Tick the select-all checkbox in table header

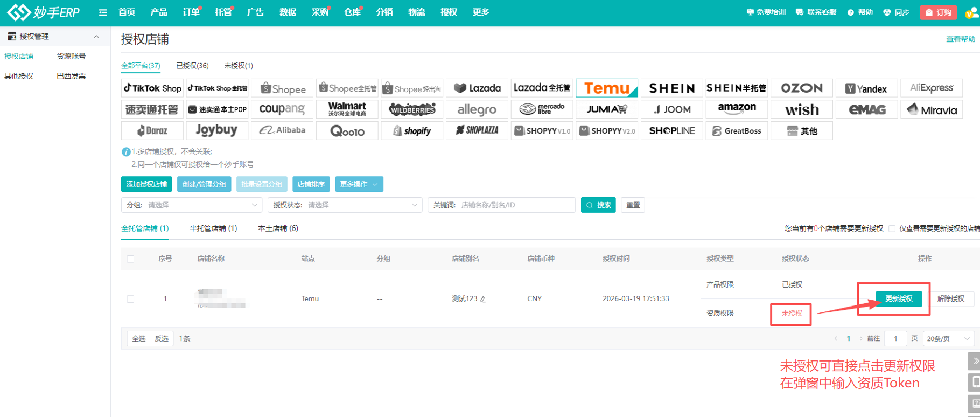point(130,259)
